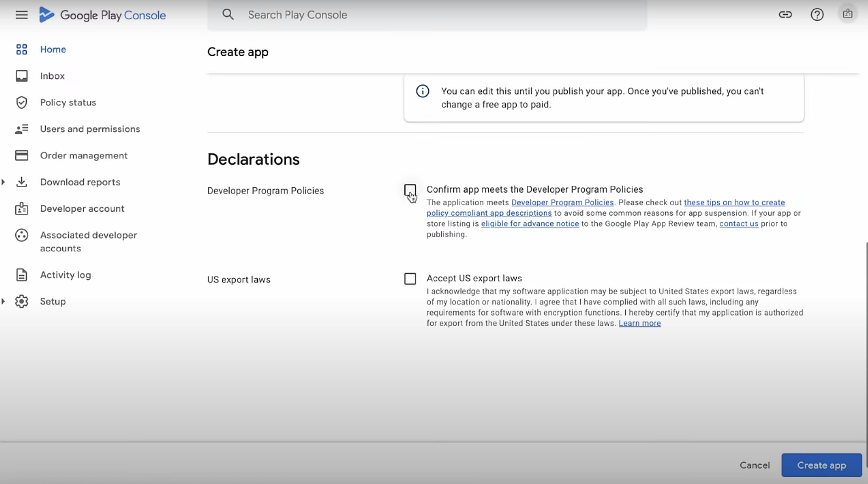Viewport: 868px width, 484px height.
Task: Open Associated developer accounts
Action: pyautogui.click(x=89, y=242)
